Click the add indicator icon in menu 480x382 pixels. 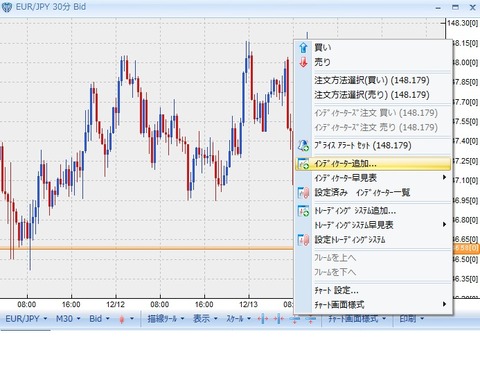(x=303, y=164)
